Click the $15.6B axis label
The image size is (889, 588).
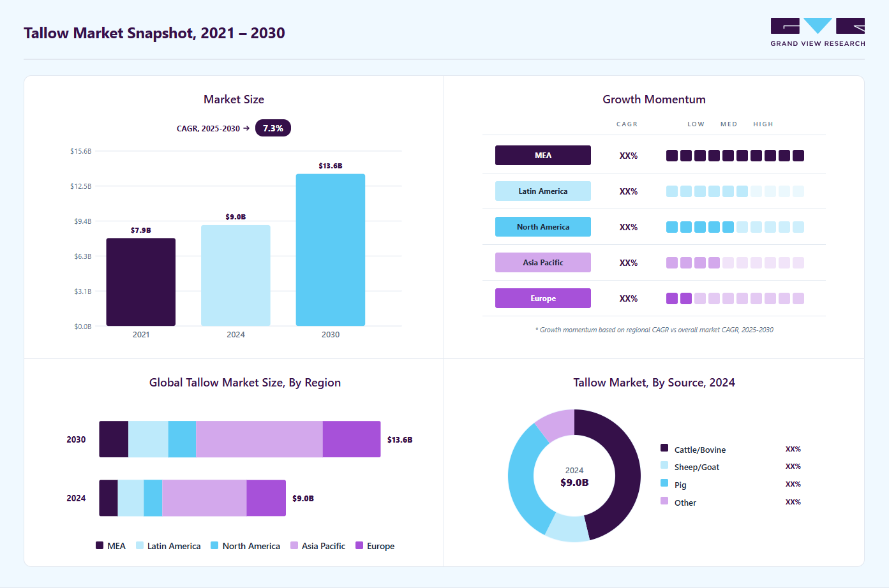coord(81,151)
